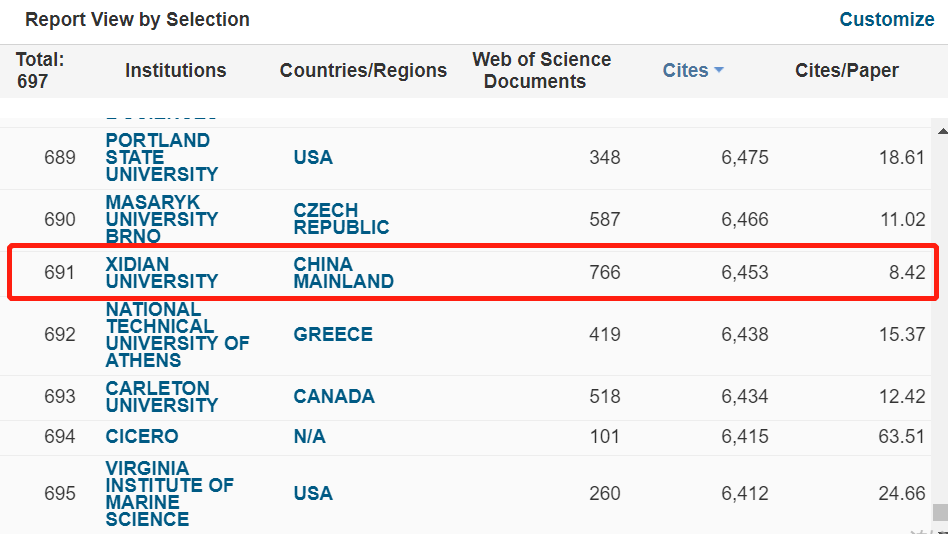Viewport: 948px width, 534px height.
Task: Open National Technical University of Athens
Action: coord(177,334)
